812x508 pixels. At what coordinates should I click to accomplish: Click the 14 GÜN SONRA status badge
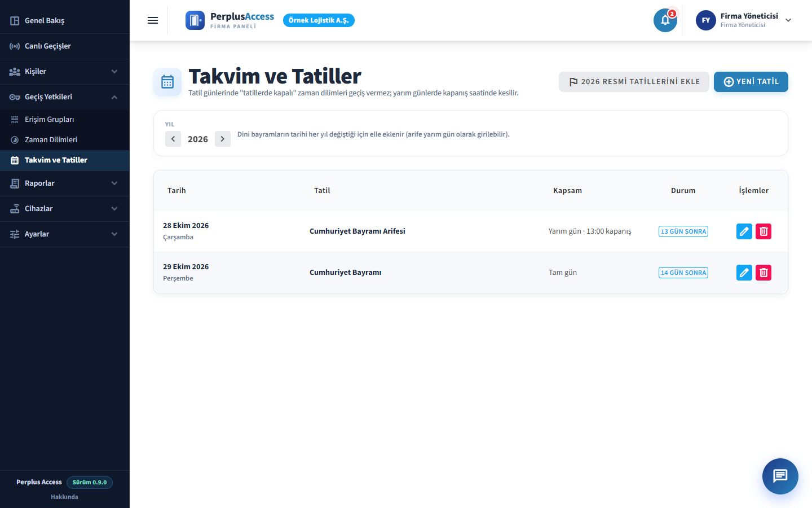pos(683,273)
